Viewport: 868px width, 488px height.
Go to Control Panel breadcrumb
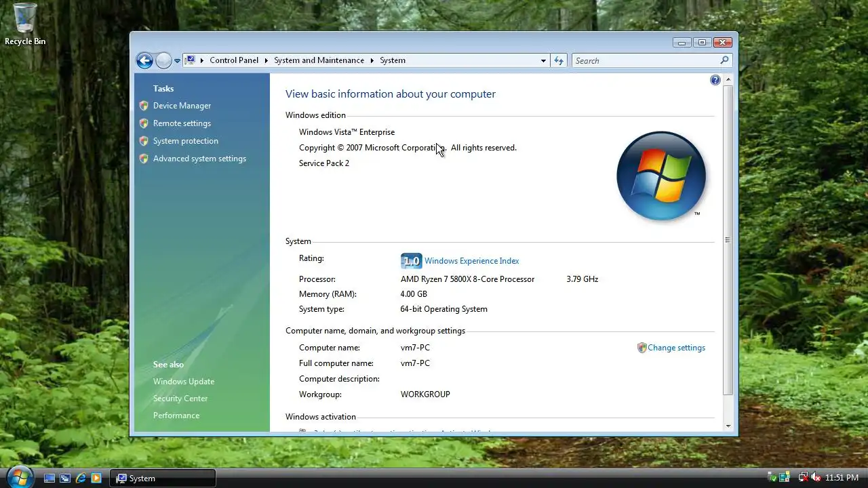click(234, 60)
